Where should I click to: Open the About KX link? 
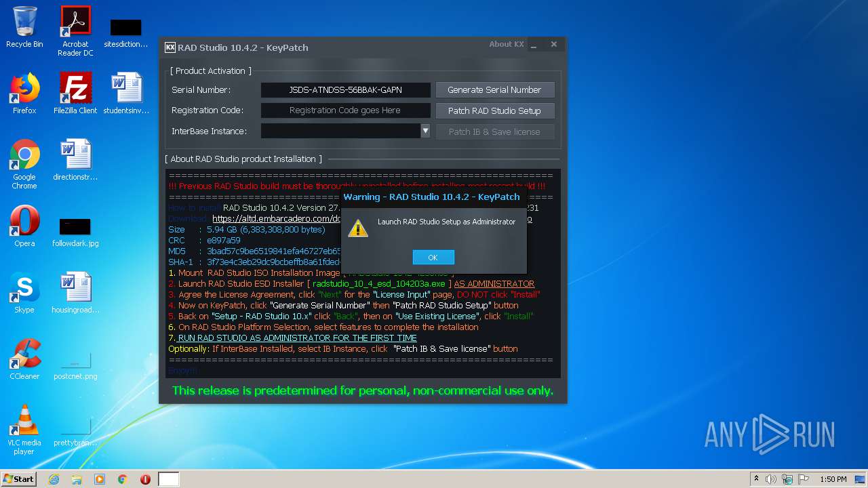[x=506, y=44]
